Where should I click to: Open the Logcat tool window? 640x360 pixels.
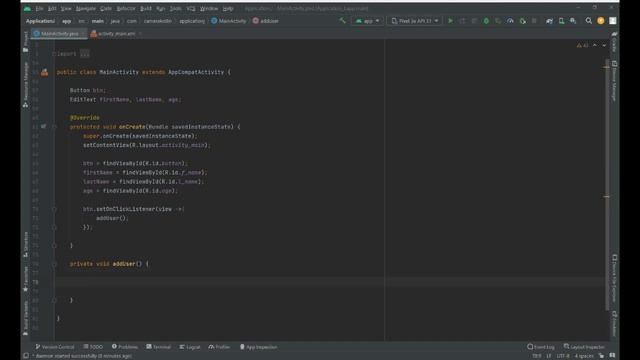(x=190, y=347)
